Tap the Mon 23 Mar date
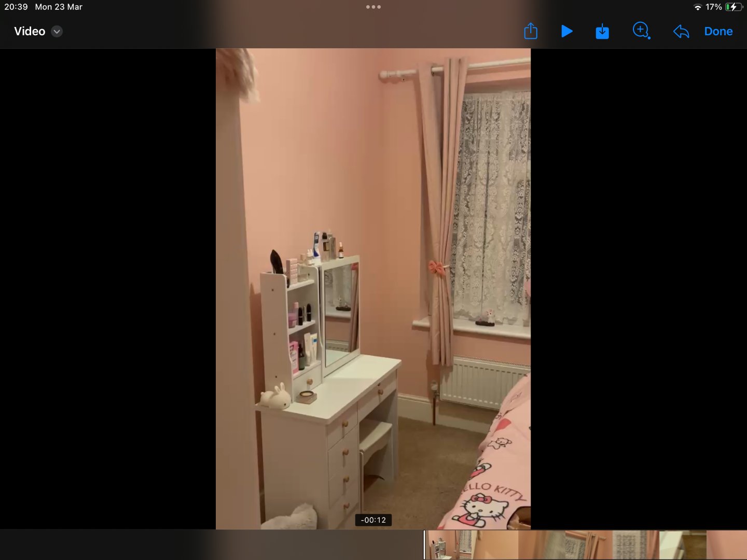The image size is (747, 560). 59,7
